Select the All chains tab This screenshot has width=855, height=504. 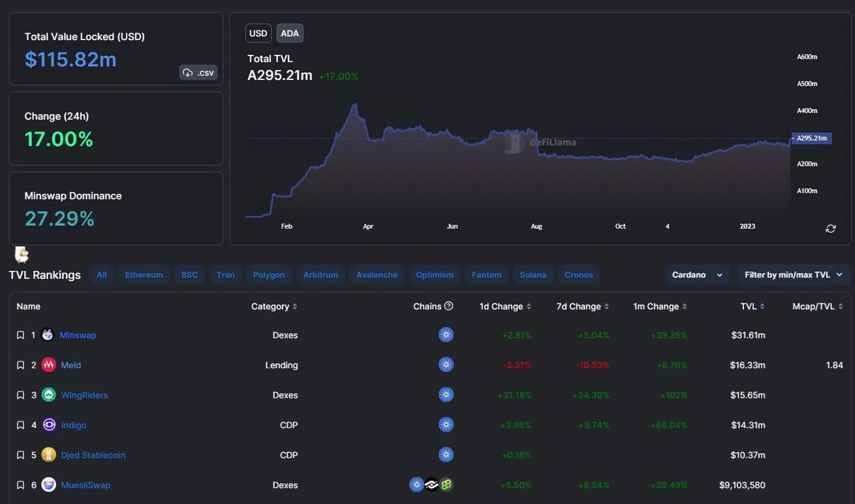[102, 275]
